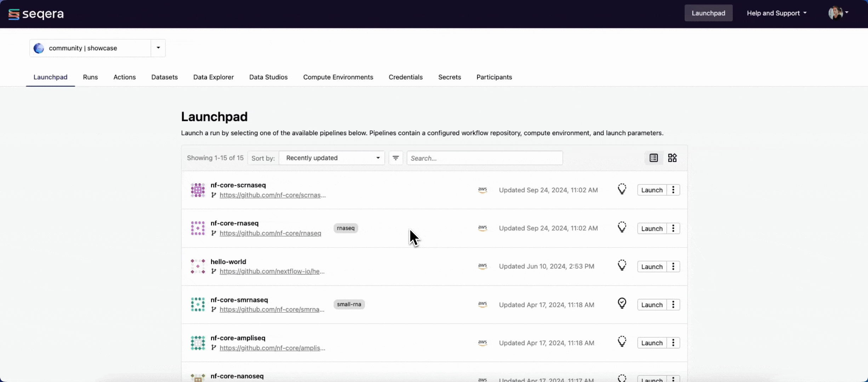Click the lightbulb icon for hello-world
Screen dimensions: 868x382
(x=622, y=265)
